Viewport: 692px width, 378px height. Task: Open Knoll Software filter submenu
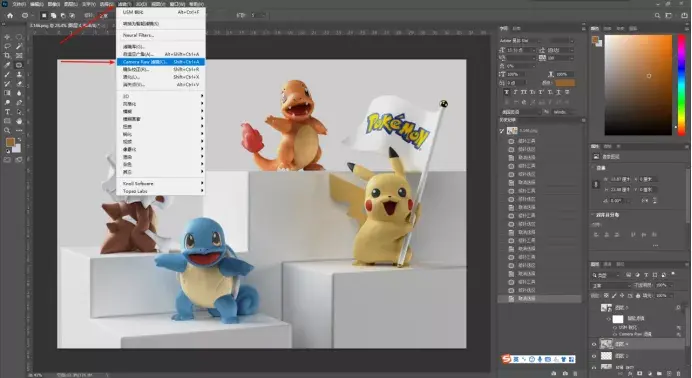coord(161,183)
